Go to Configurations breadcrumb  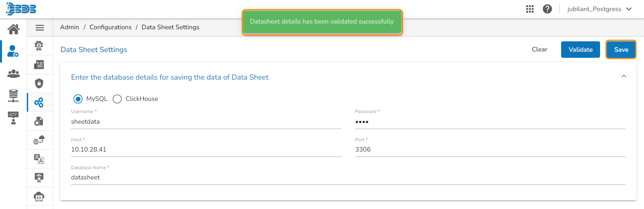[110, 27]
